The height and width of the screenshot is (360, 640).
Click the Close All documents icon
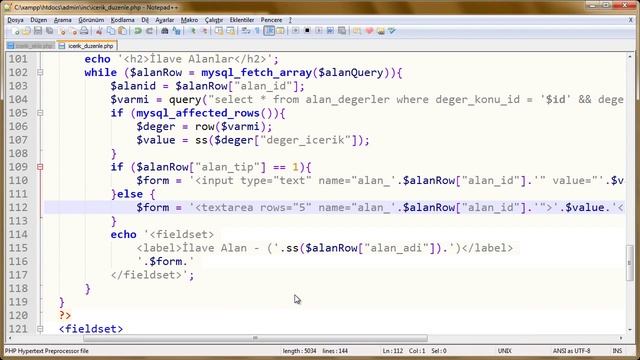click(x=73, y=31)
